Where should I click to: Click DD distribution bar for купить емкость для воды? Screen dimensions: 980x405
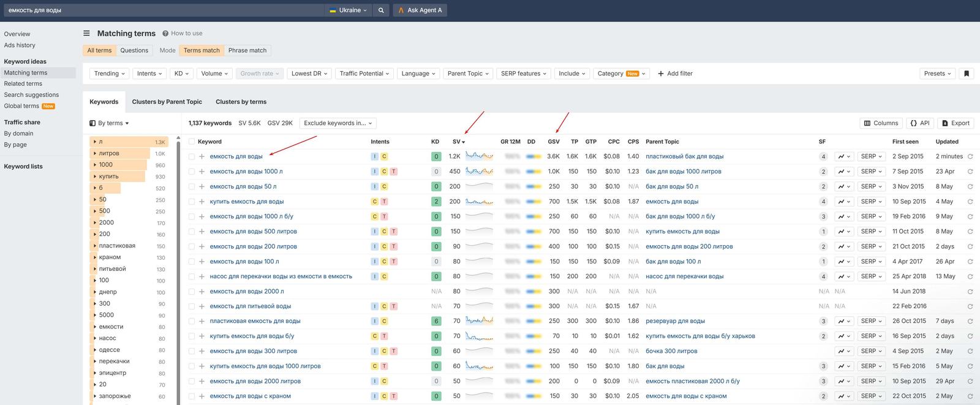click(533, 202)
